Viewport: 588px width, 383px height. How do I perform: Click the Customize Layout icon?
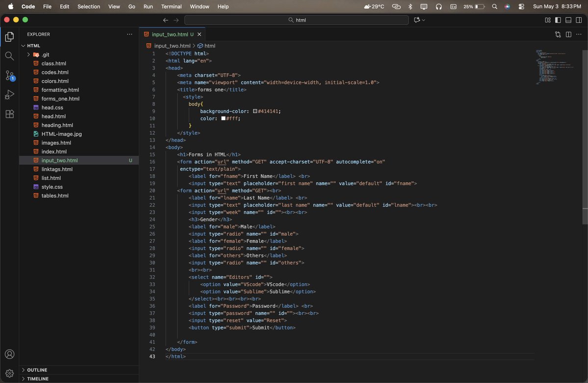tap(547, 20)
